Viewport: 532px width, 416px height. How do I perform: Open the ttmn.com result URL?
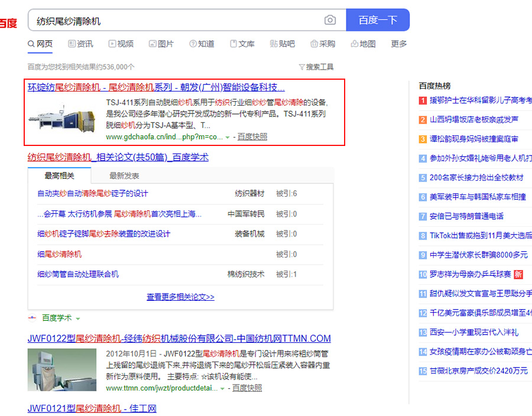click(161, 388)
